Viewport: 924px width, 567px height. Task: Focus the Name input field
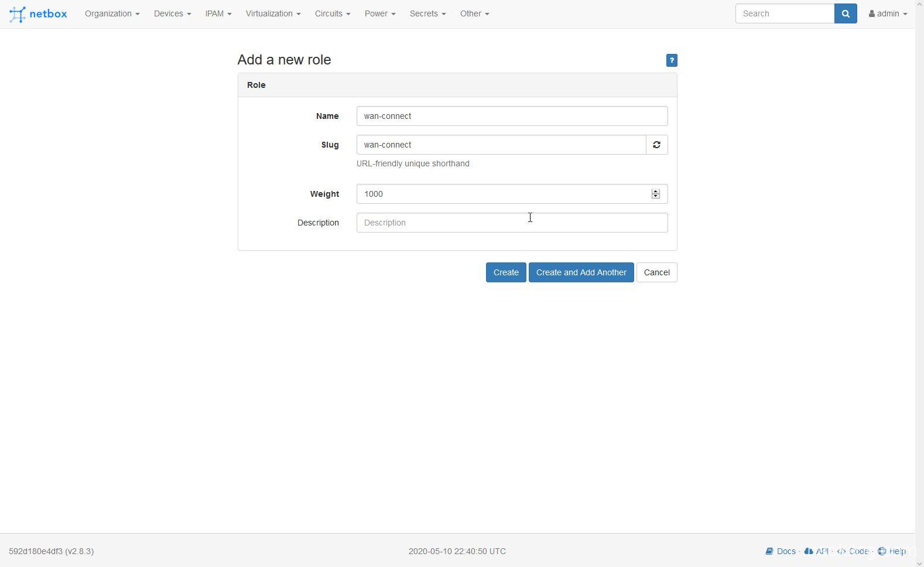512,116
